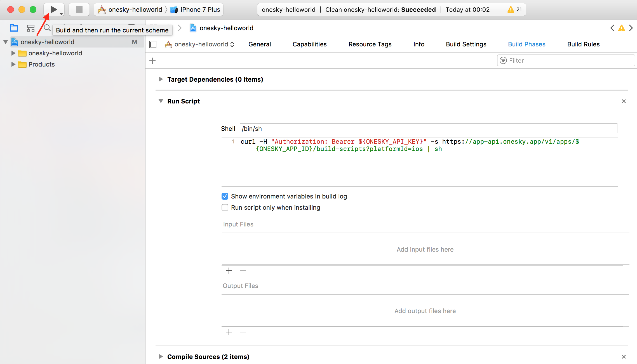
Task: Select onesky-helloworld project in navigator
Action: 73,42
